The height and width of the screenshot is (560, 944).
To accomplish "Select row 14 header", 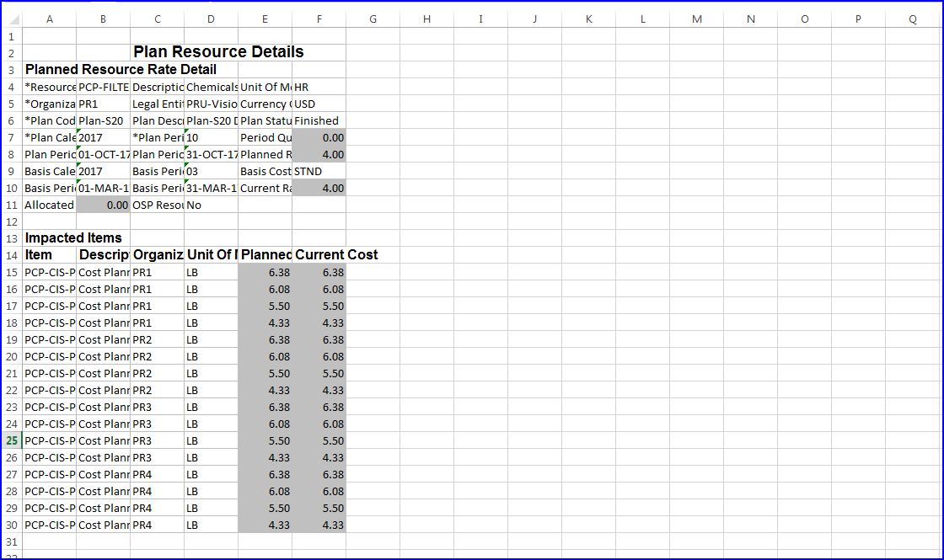I will pos(12,255).
